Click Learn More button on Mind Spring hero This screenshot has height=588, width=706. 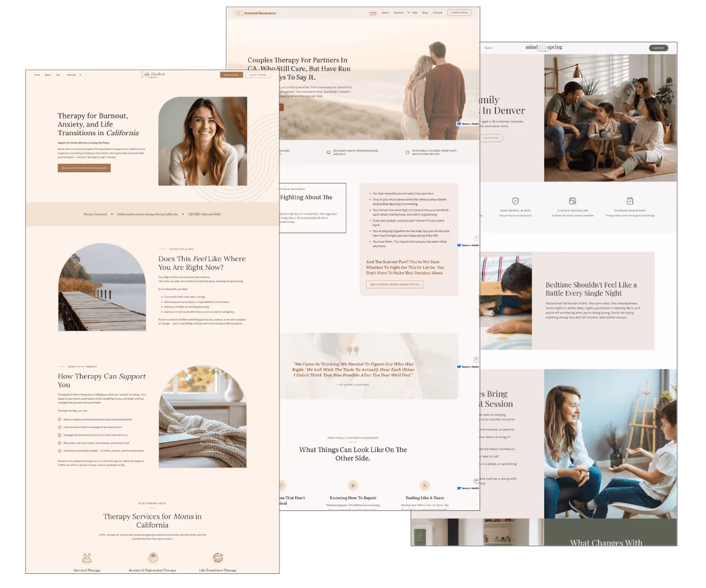coord(491,138)
